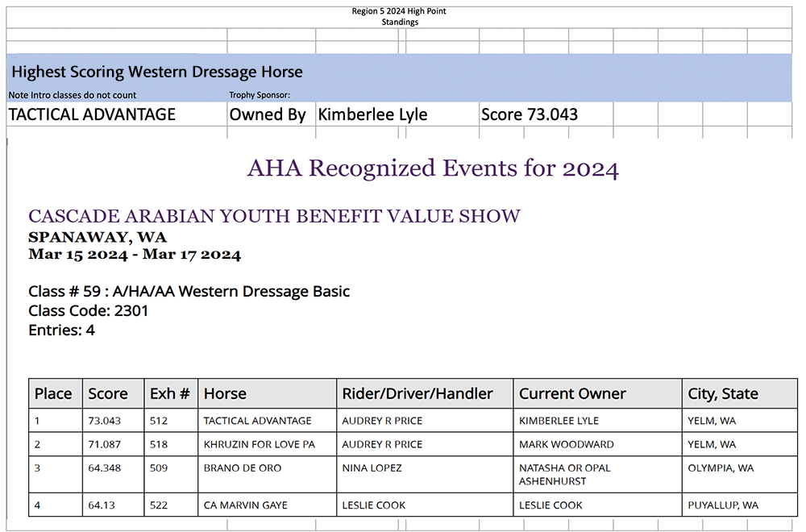
Task: Click the 'Mar 15 2024 - Mar 17 2024' dates
Action: [135, 255]
